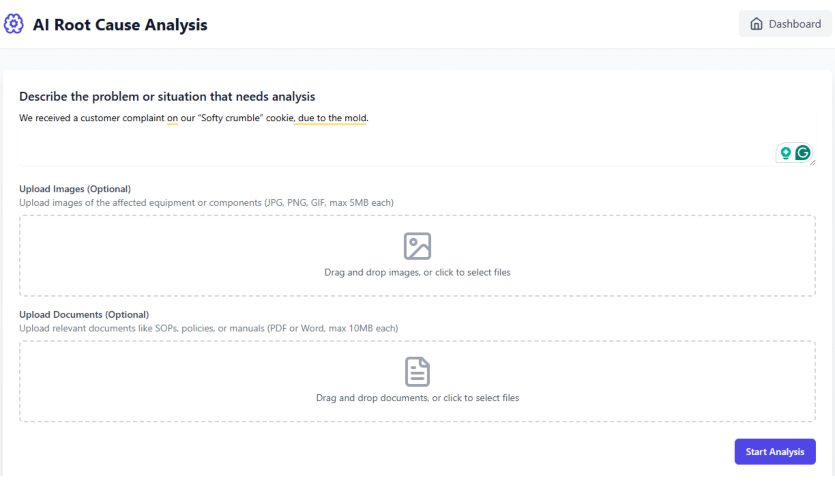Go to the Dashboard
Viewport: 835px width, 500px height.
coord(785,24)
